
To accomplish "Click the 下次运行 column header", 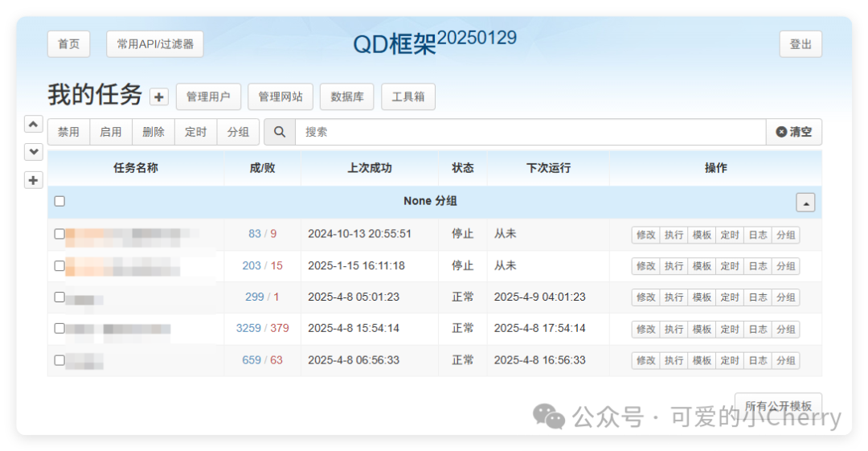I will tap(549, 168).
